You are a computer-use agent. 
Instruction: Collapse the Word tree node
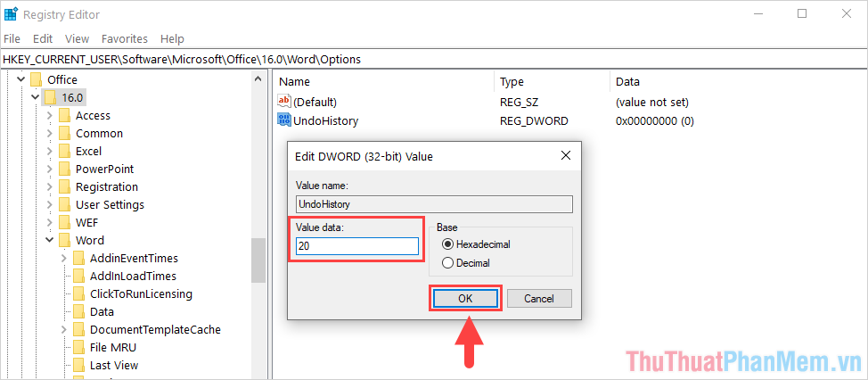coord(50,240)
